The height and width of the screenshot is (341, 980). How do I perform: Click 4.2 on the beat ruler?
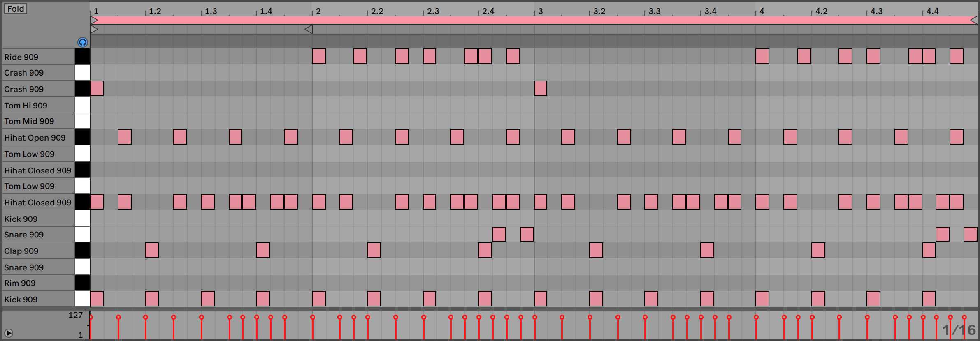[821, 11]
